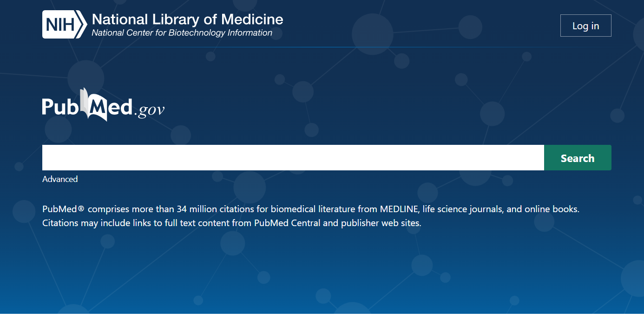This screenshot has height=318, width=644.
Task: Go to National Library of Medicine heading link
Action: (x=187, y=19)
